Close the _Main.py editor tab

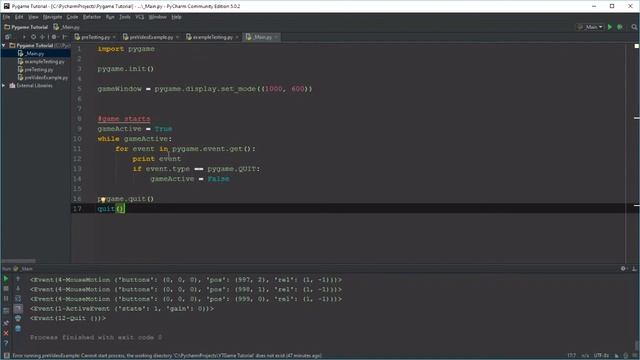(276, 37)
